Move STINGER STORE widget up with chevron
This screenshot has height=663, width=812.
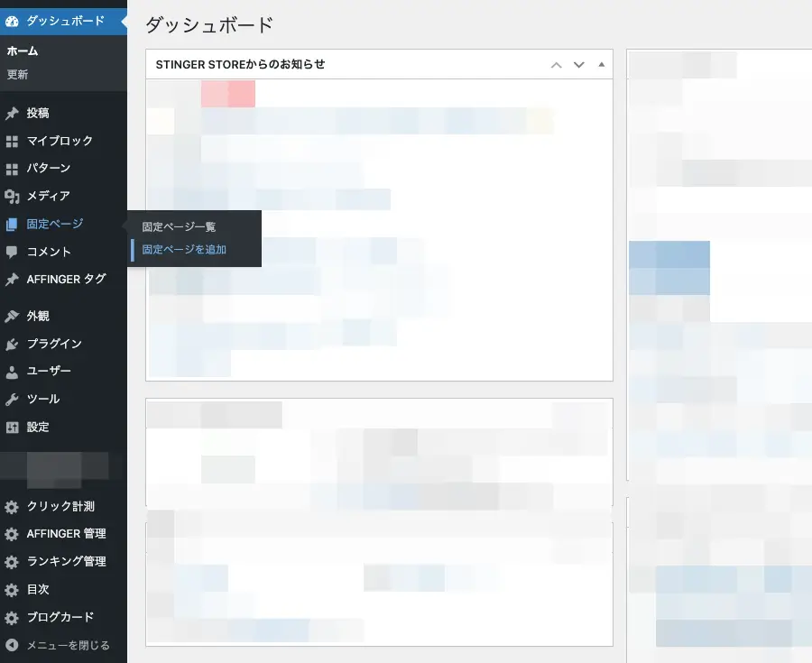click(556, 64)
